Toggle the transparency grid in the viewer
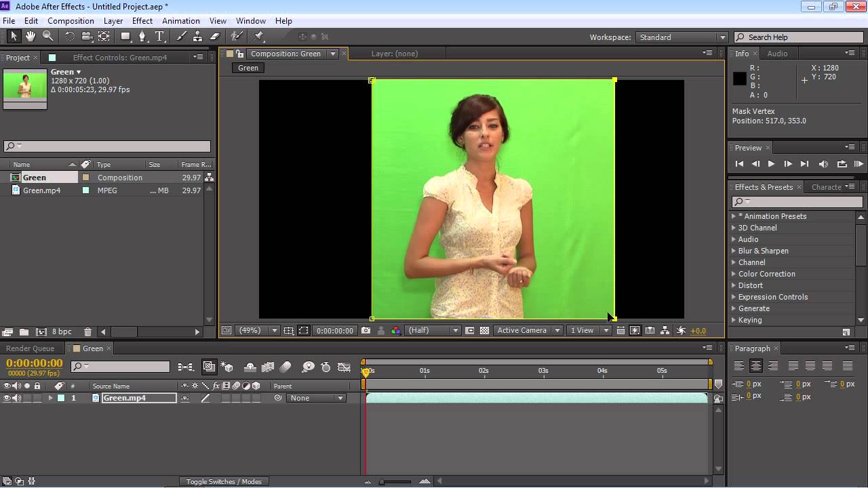 [484, 331]
